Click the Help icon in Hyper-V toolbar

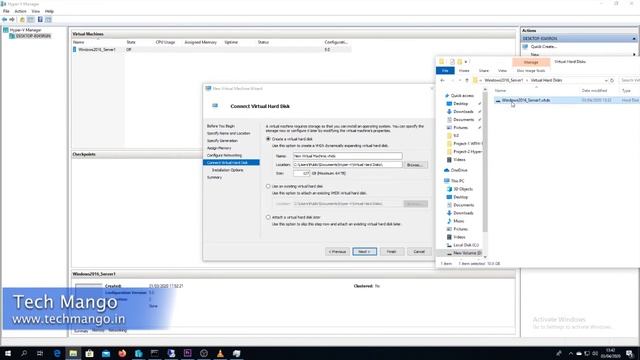[x=40, y=20]
